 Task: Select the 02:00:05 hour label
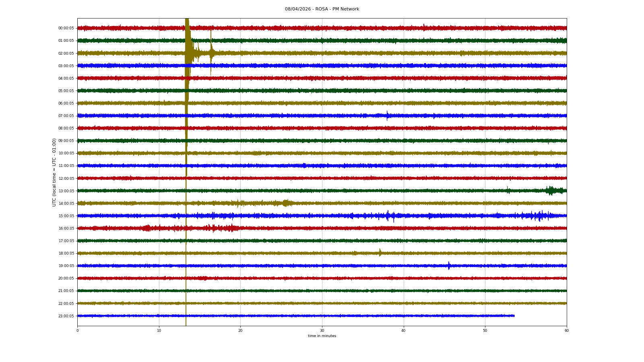(66, 53)
